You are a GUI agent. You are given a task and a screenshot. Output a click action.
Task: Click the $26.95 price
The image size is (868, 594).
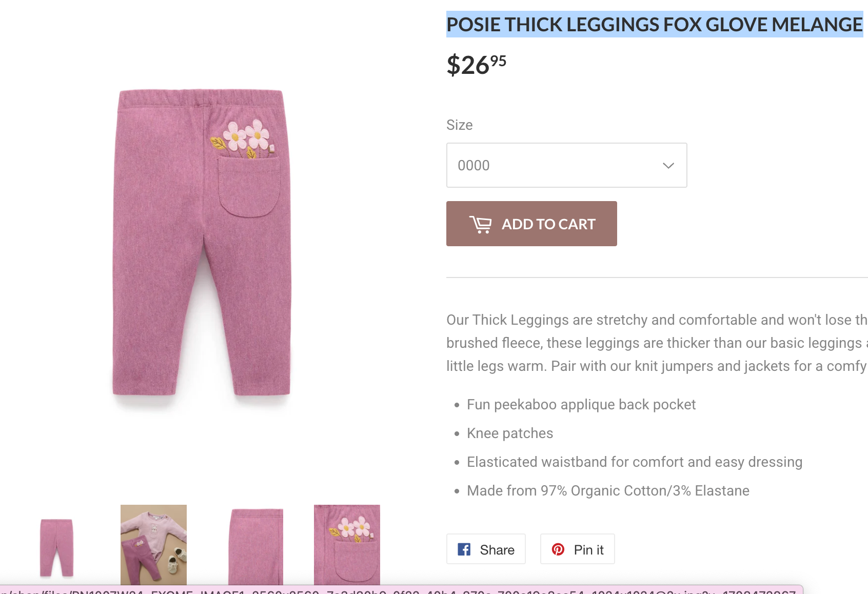tap(476, 65)
